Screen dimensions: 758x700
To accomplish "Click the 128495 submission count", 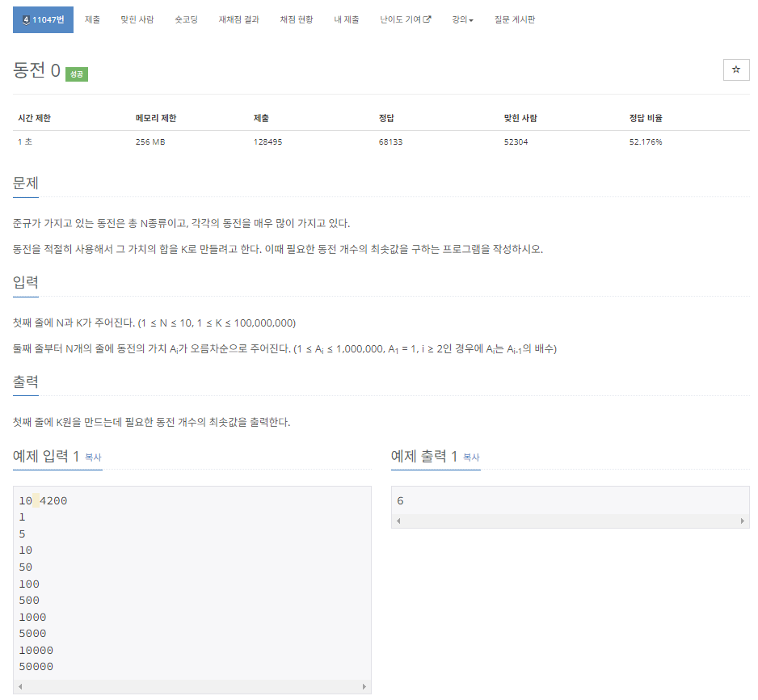I will coord(267,142).
